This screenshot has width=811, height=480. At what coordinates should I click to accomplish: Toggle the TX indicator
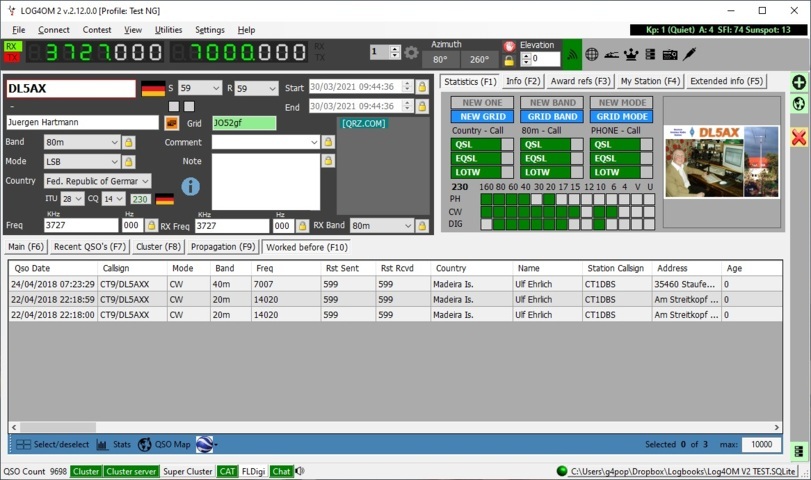click(x=11, y=57)
